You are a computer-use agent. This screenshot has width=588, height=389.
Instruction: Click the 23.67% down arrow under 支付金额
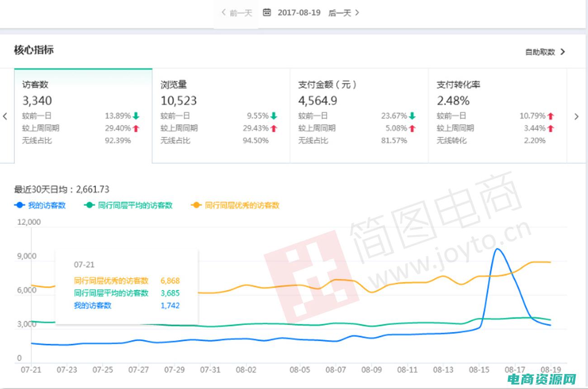412,116
